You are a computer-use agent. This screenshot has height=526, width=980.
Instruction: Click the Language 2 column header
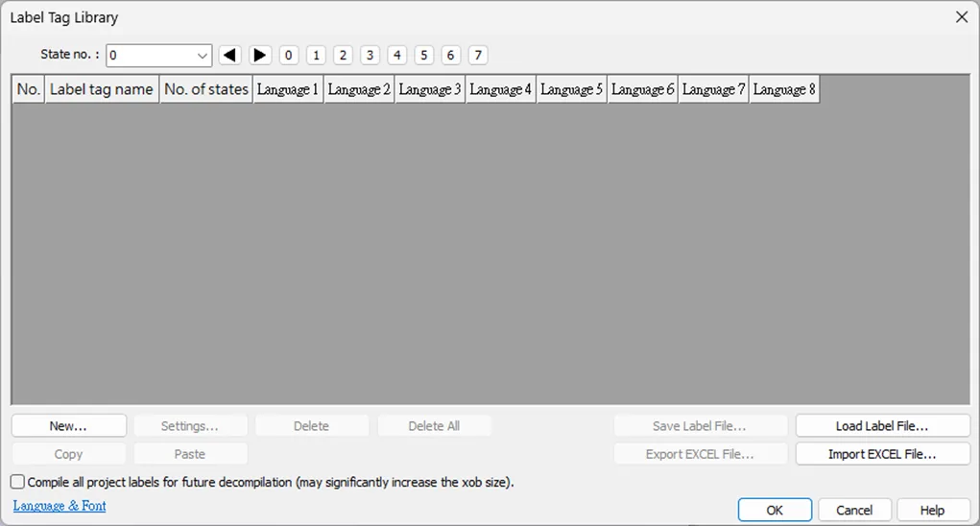coord(359,89)
